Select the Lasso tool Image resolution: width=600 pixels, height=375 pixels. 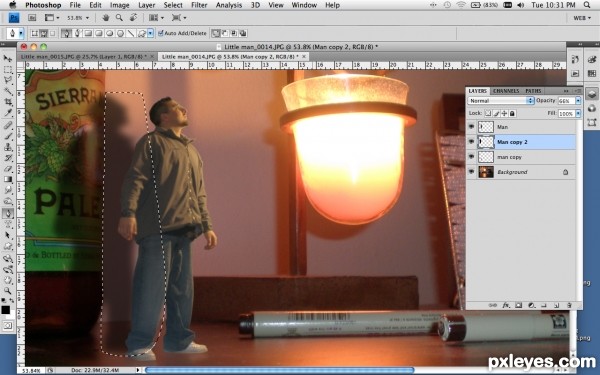pos(8,80)
